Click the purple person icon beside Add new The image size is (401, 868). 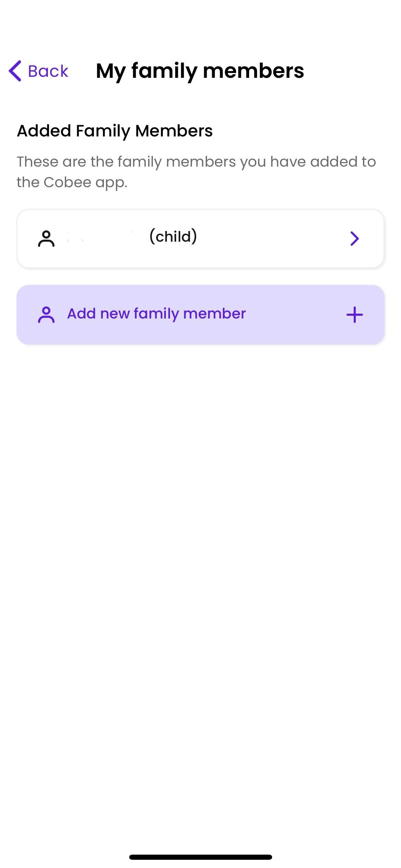[x=46, y=315]
